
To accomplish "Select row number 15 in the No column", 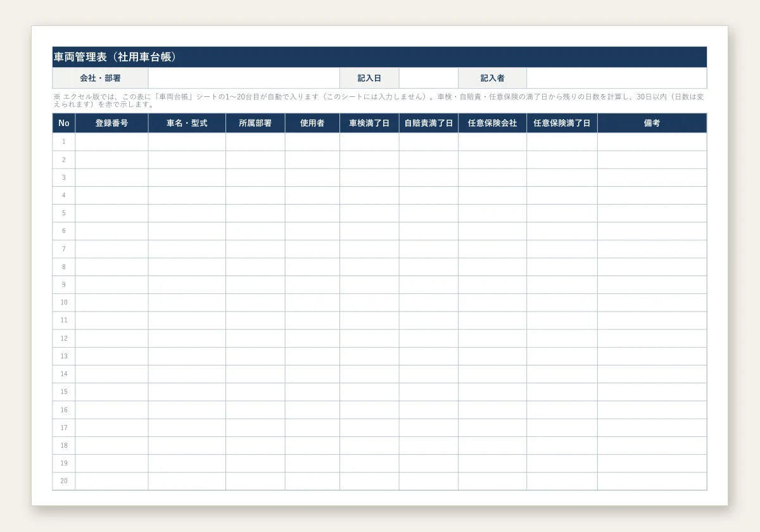I will (64, 392).
